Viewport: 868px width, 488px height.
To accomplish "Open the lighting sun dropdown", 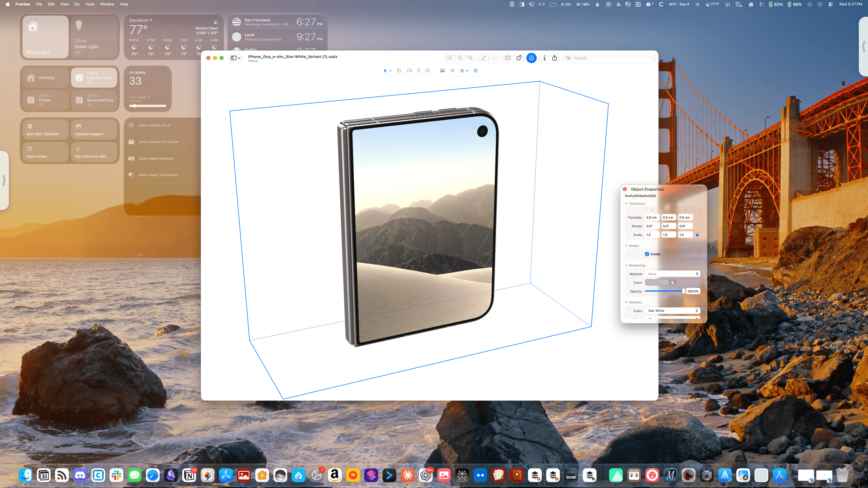I will pyautogui.click(x=464, y=70).
